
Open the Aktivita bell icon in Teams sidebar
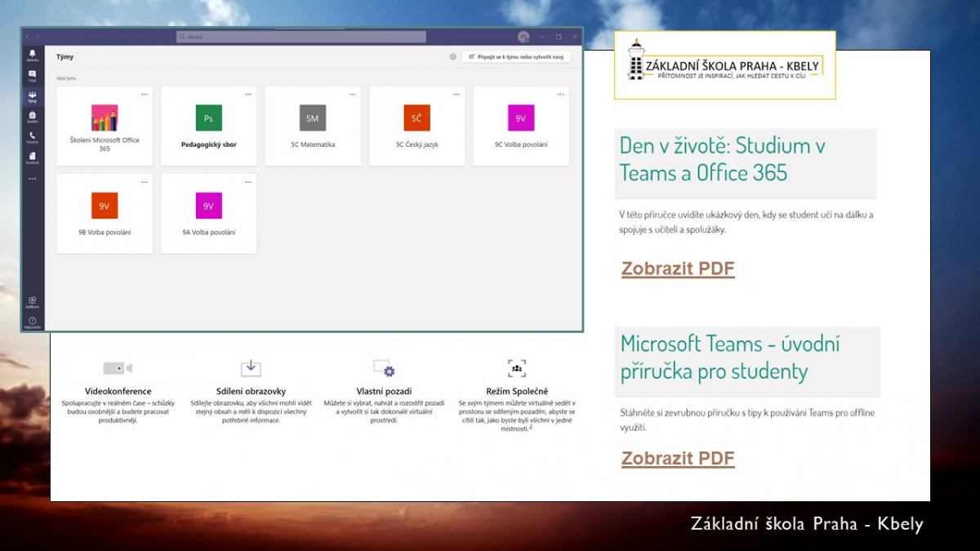click(x=33, y=56)
